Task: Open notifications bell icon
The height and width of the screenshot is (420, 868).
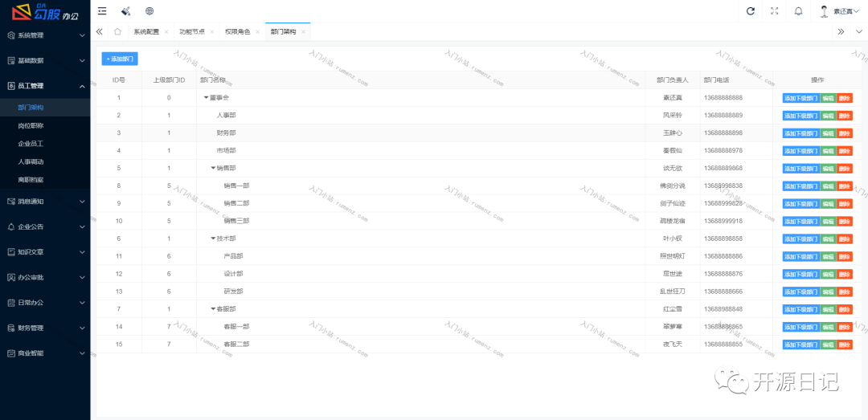Action: [x=798, y=11]
